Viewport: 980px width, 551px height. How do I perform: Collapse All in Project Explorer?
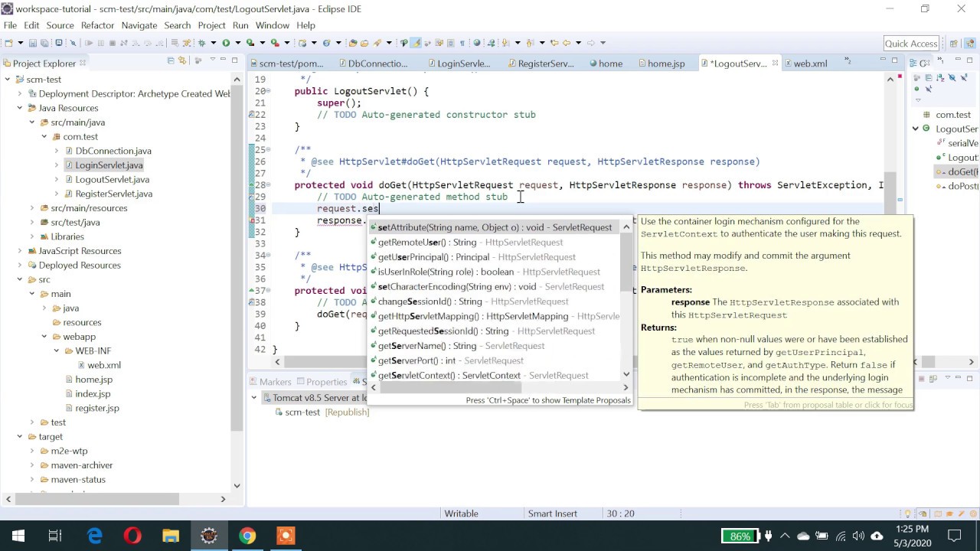tap(171, 60)
